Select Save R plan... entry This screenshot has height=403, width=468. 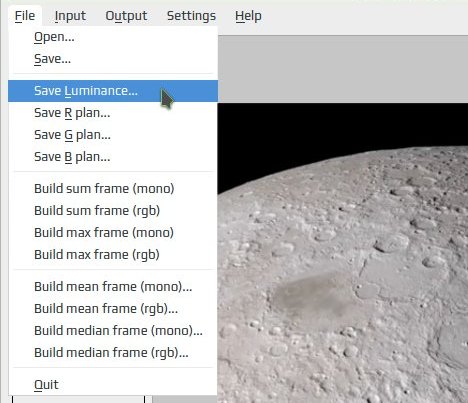click(113, 113)
